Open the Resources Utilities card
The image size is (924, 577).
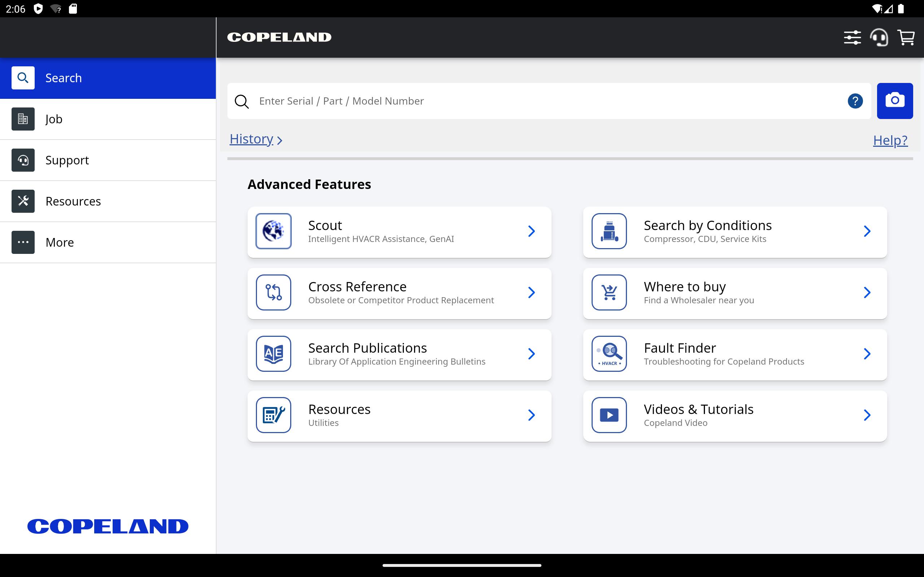(x=399, y=415)
